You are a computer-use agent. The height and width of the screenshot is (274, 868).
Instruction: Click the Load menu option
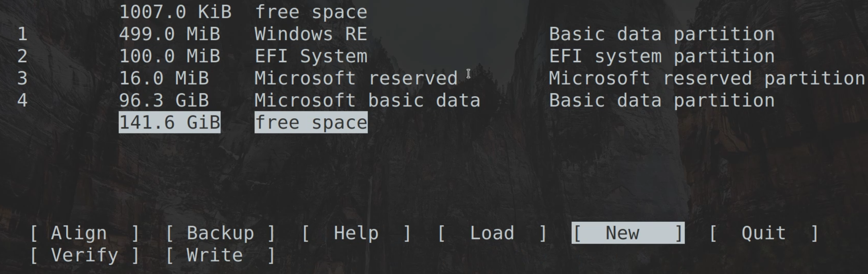492,233
